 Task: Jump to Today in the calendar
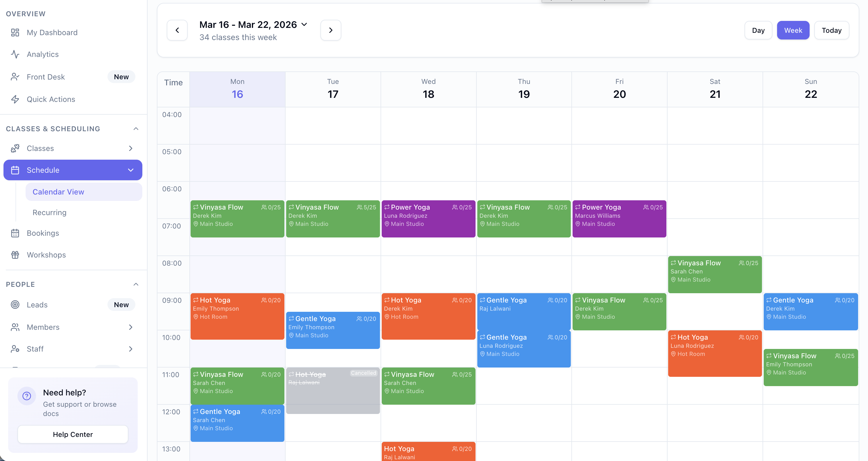831,30
